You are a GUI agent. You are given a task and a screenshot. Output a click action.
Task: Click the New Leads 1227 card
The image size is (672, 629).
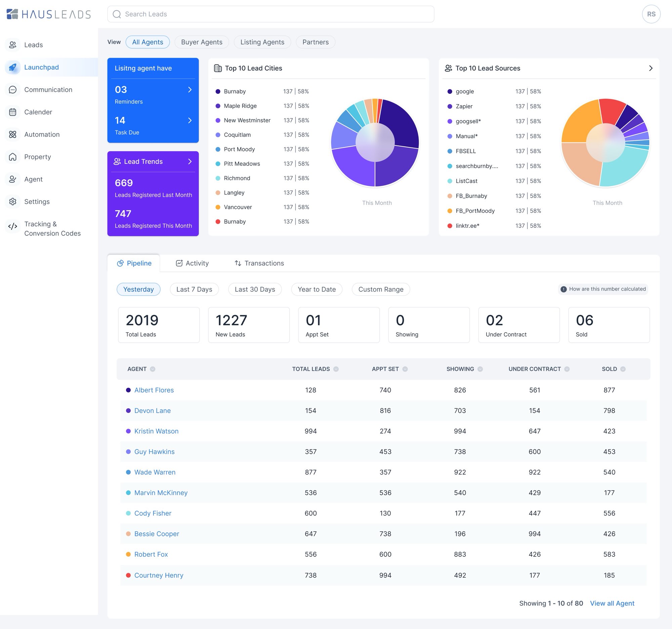coord(249,325)
